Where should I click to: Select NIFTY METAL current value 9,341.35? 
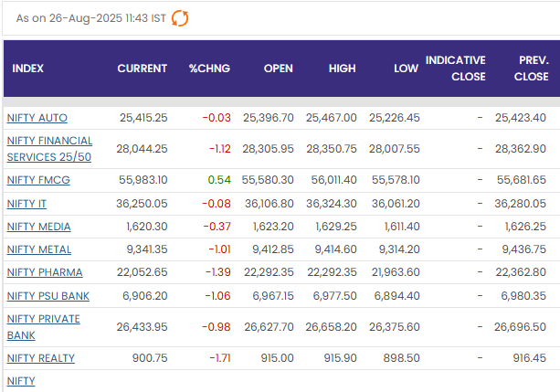pos(147,249)
